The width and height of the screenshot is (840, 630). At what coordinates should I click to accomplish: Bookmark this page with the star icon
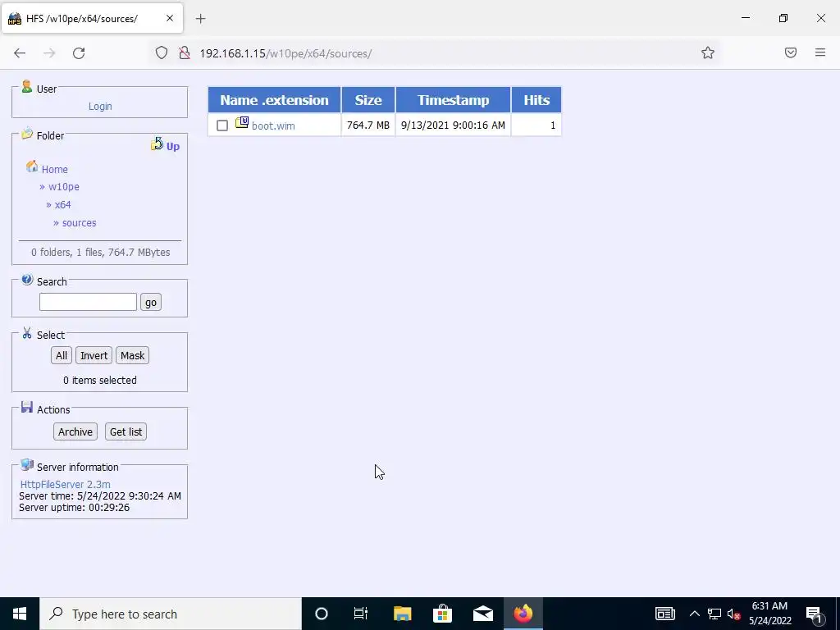click(x=708, y=52)
